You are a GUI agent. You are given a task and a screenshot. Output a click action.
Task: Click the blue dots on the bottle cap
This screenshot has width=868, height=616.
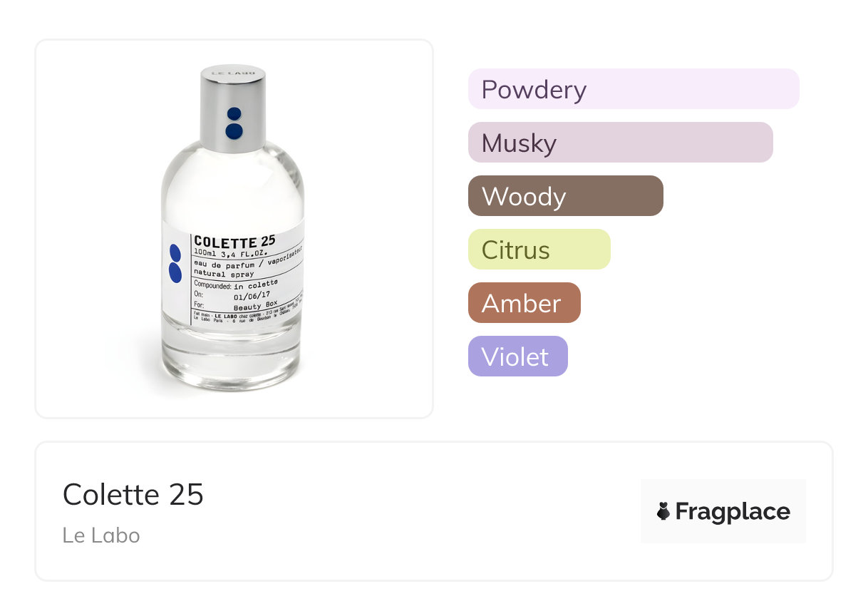coord(234,123)
